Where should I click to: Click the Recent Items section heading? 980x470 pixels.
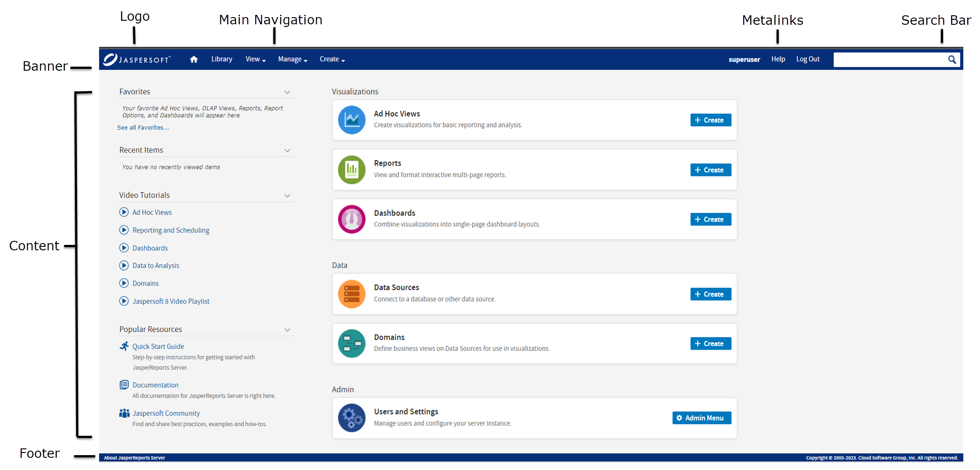click(141, 150)
